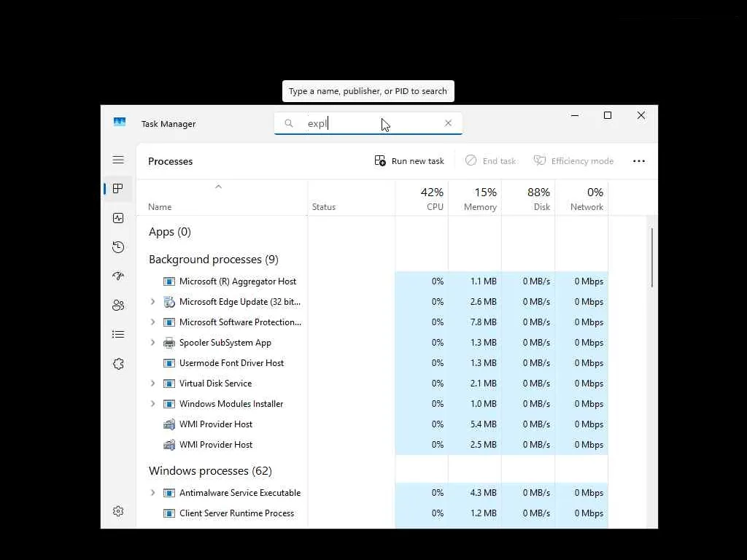This screenshot has width=747, height=560.
Task: Click the 7.8 MB memory value
Action: click(x=483, y=322)
